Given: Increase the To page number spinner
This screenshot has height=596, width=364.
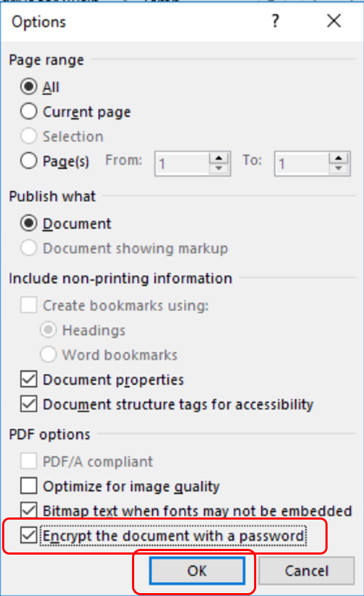Looking at the screenshot, I should point(338,158).
